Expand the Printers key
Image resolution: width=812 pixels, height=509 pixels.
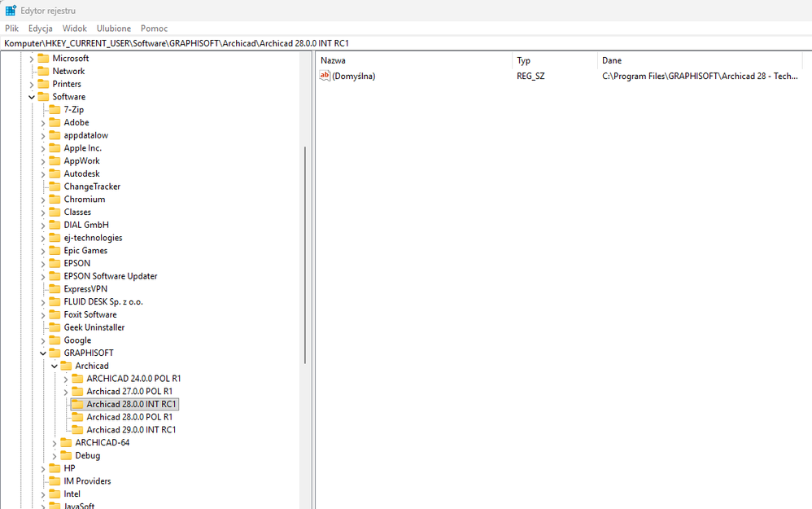pos(32,85)
